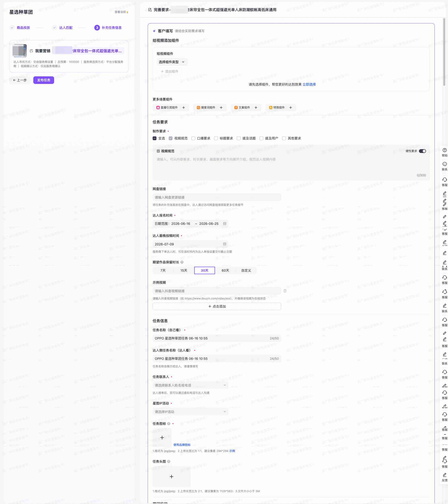Click the sparkle icon beside 客户填写

pos(154,31)
